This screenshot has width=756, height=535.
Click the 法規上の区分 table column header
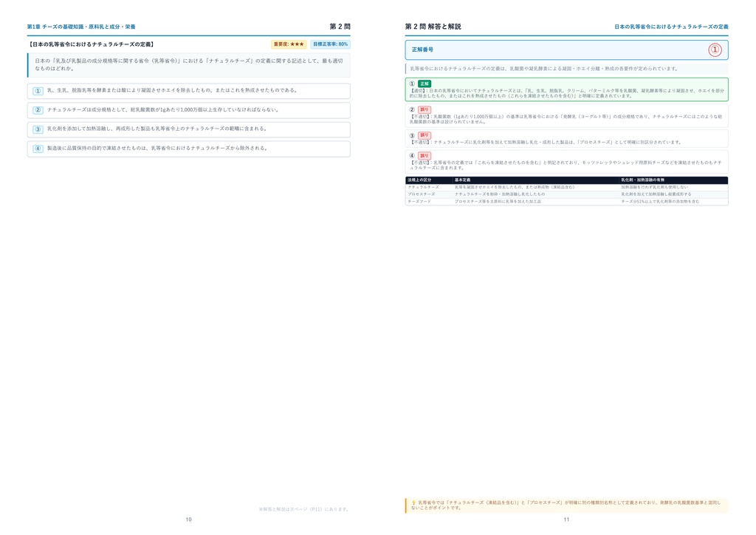click(419, 180)
